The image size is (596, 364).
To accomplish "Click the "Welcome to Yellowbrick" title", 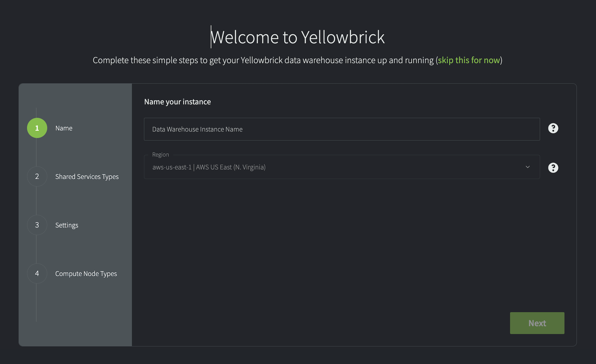I will pos(298,37).
